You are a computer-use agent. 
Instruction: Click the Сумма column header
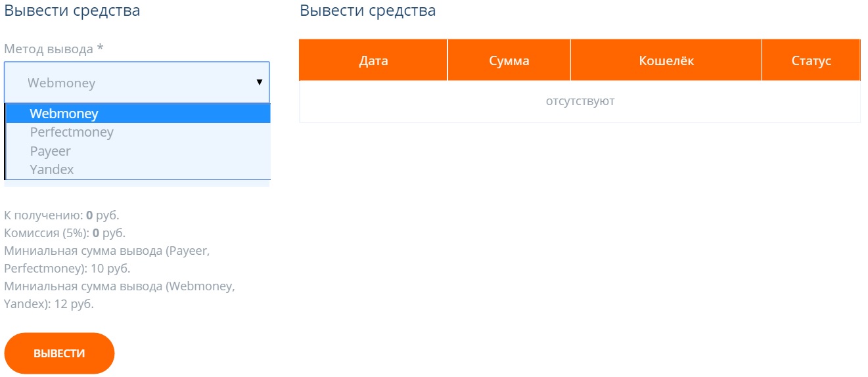509,60
